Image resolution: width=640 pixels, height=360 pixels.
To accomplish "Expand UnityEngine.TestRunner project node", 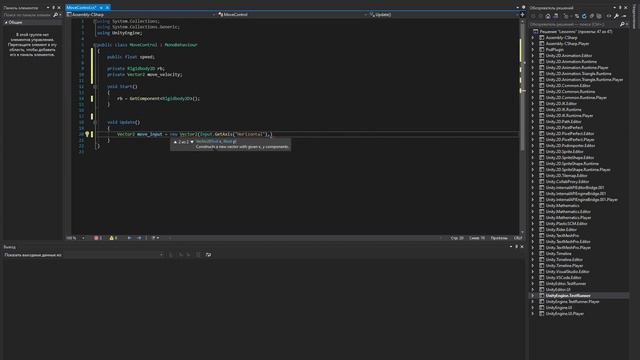I will [x=533, y=296].
